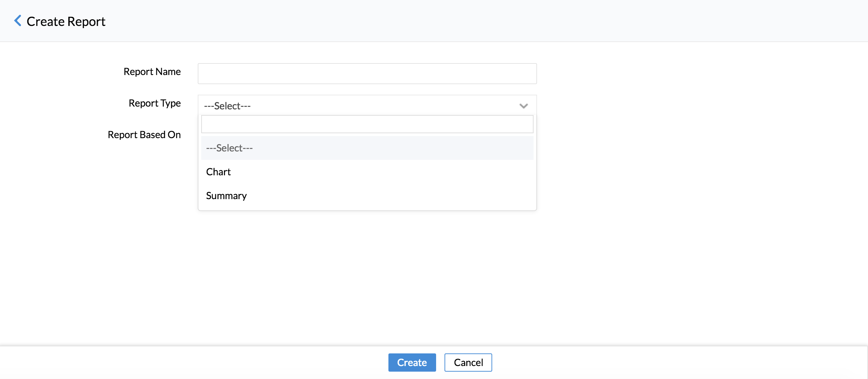Click the footer bar right of Cancel button
The height and width of the screenshot is (379, 868).
point(666,363)
